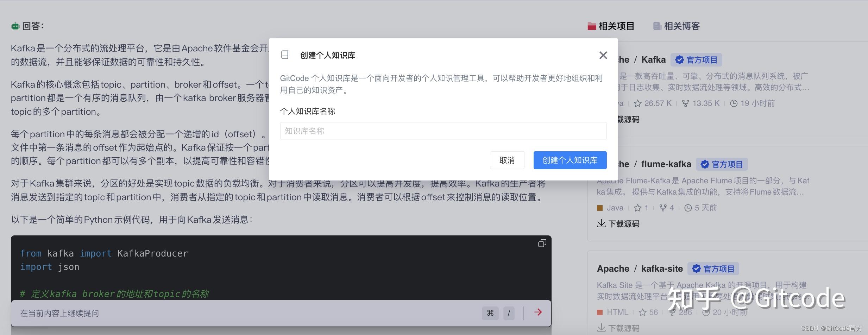Image resolution: width=868 pixels, height=335 pixels.
Task: Click the 取消 button in dialog
Action: click(x=507, y=160)
